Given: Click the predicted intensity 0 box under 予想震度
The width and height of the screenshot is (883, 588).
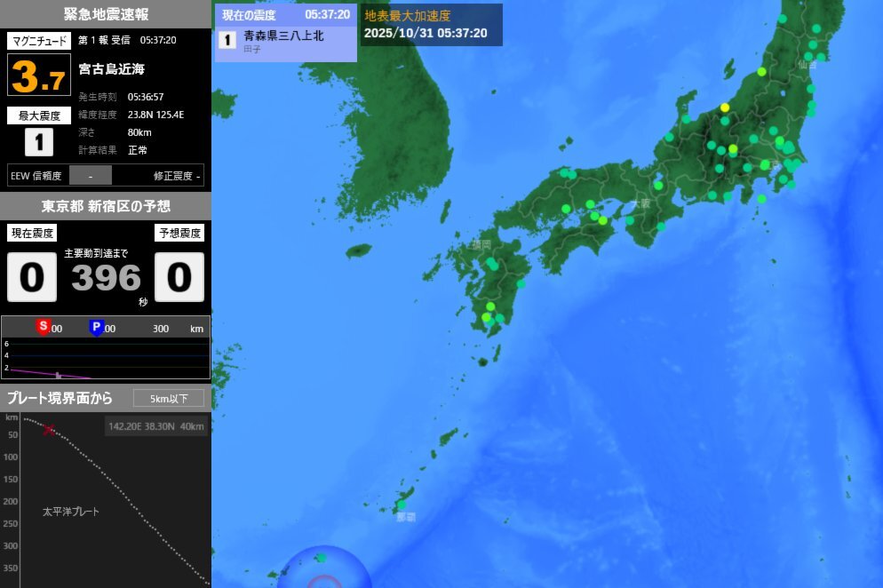Looking at the screenshot, I should pos(179,277).
